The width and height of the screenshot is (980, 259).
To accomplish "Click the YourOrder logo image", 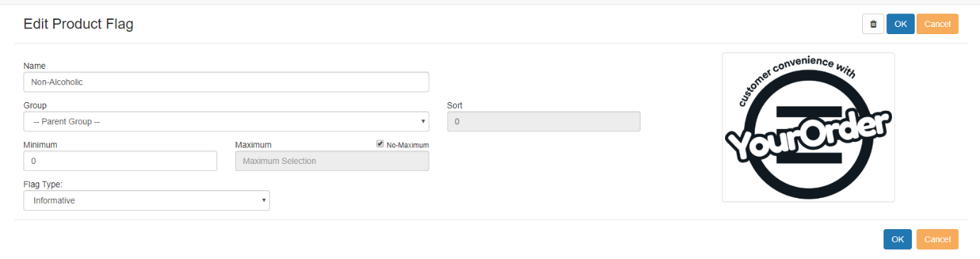I will [808, 127].
